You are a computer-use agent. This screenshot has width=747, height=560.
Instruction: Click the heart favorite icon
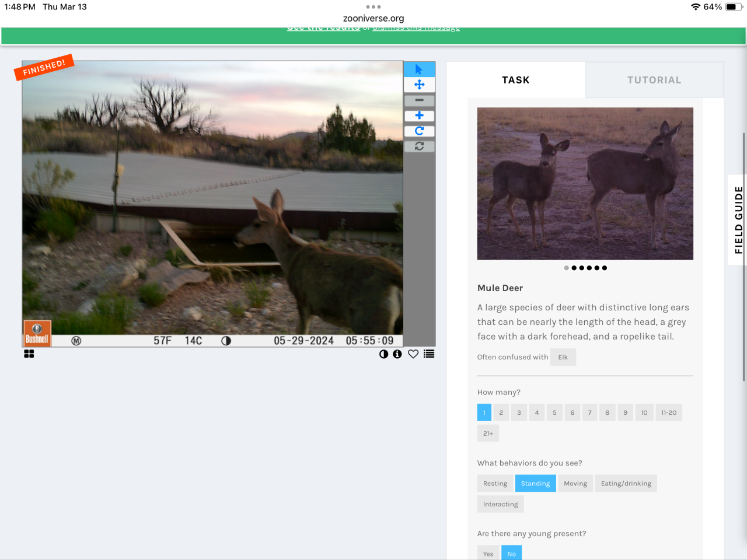[413, 354]
